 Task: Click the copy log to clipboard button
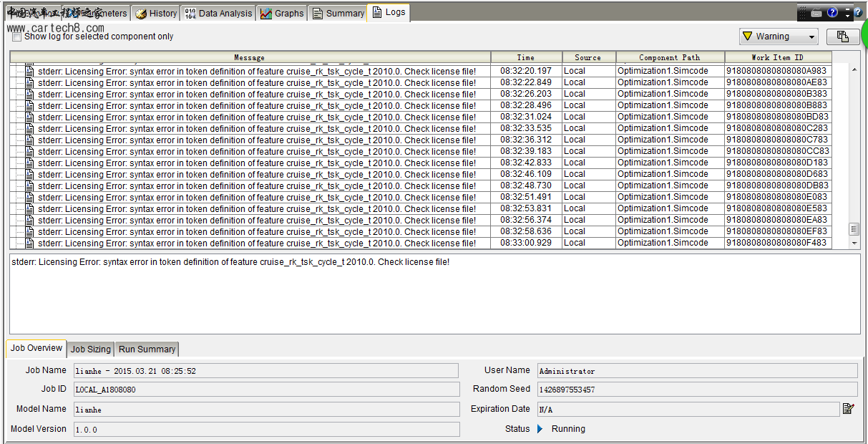click(843, 36)
